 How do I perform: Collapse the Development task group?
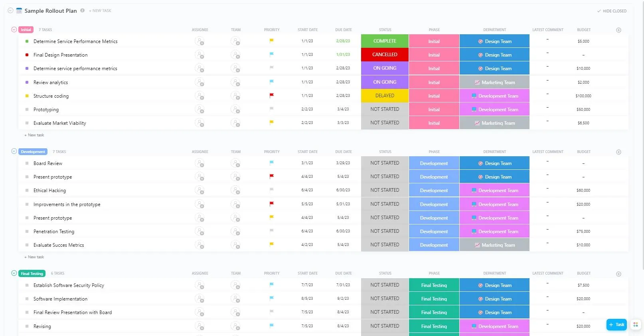point(14,151)
